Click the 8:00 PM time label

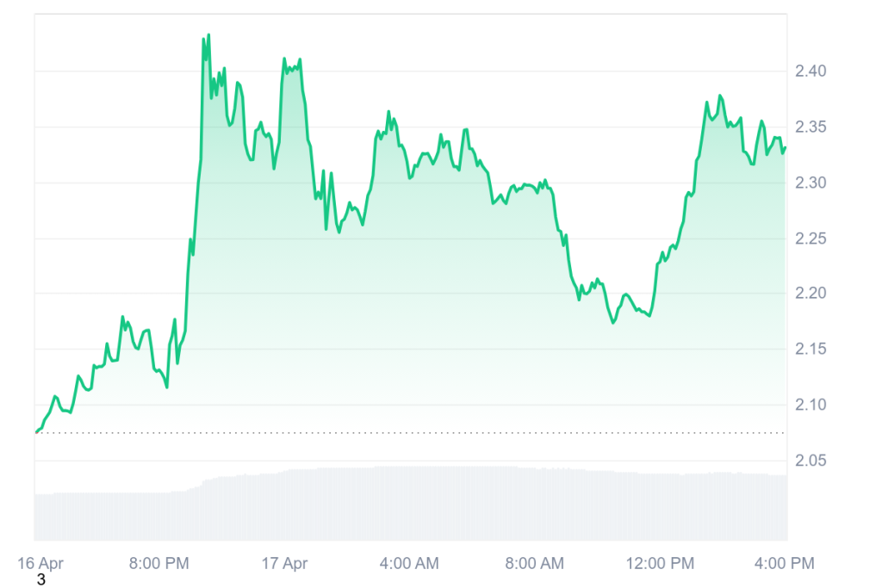click(x=158, y=564)
